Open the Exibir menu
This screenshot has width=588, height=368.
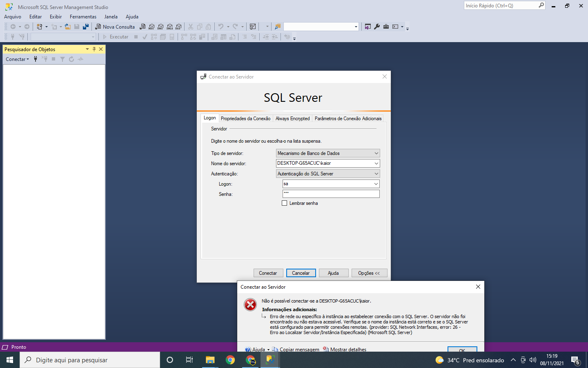56,17
